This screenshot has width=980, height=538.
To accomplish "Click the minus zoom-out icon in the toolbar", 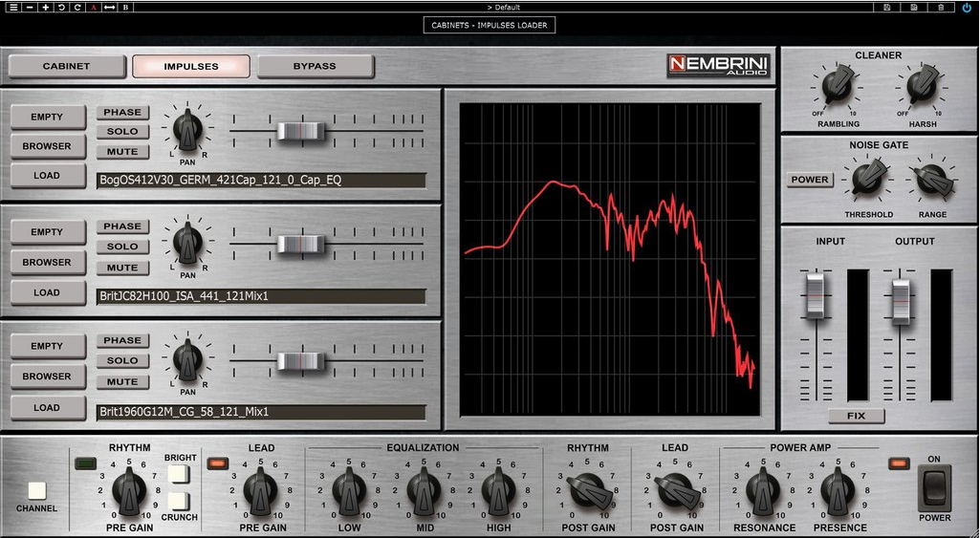I will tap(30, 8).
